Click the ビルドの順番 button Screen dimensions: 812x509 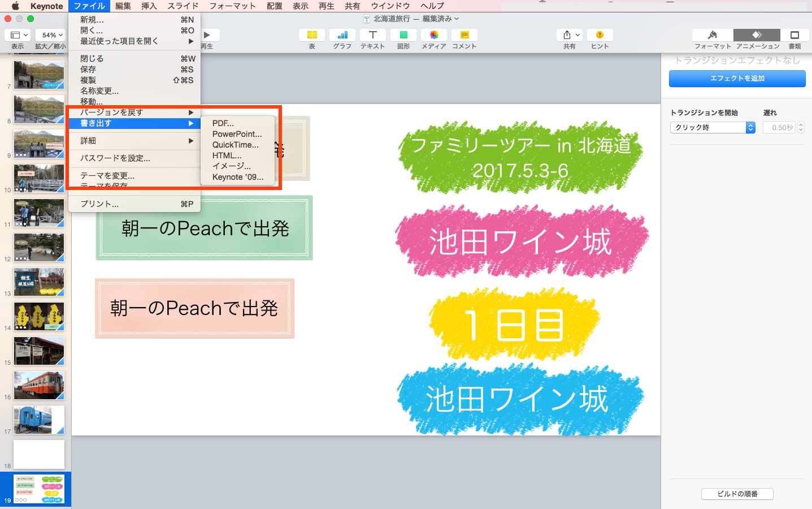coord(737,494)
